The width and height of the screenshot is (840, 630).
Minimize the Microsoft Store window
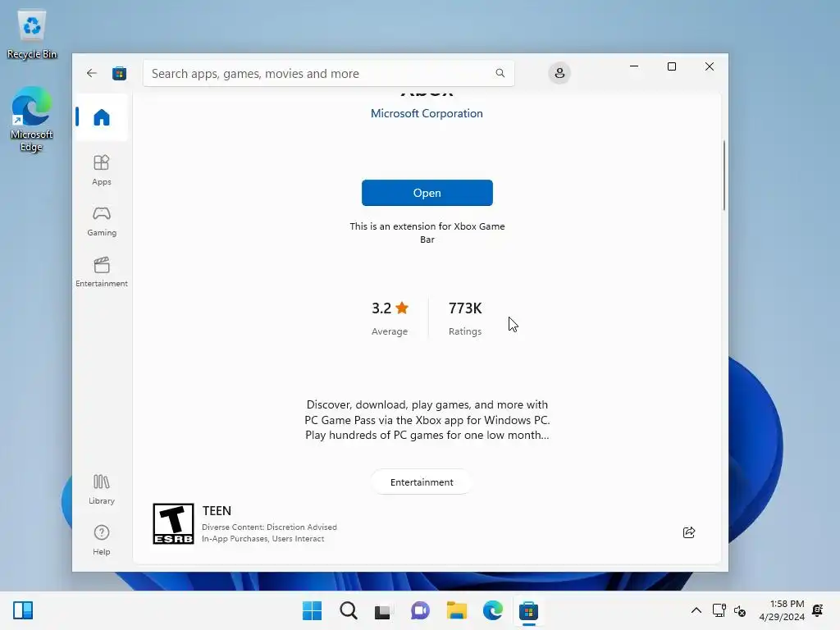[x=634, y=66]
